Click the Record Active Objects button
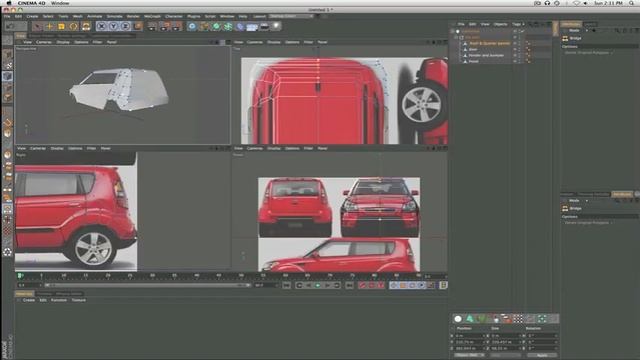 point(362,285)
